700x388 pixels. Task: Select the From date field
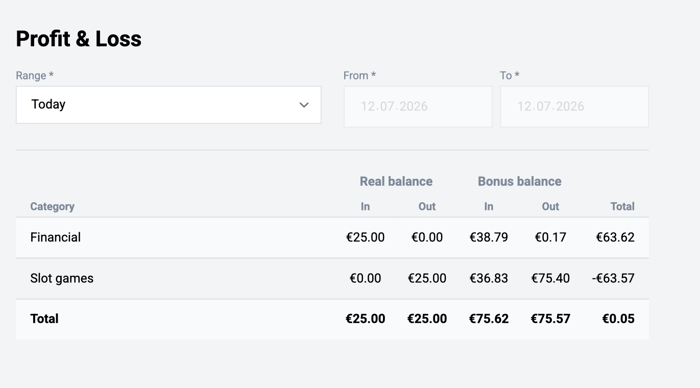pyautogui.click(x=418, y=107)
